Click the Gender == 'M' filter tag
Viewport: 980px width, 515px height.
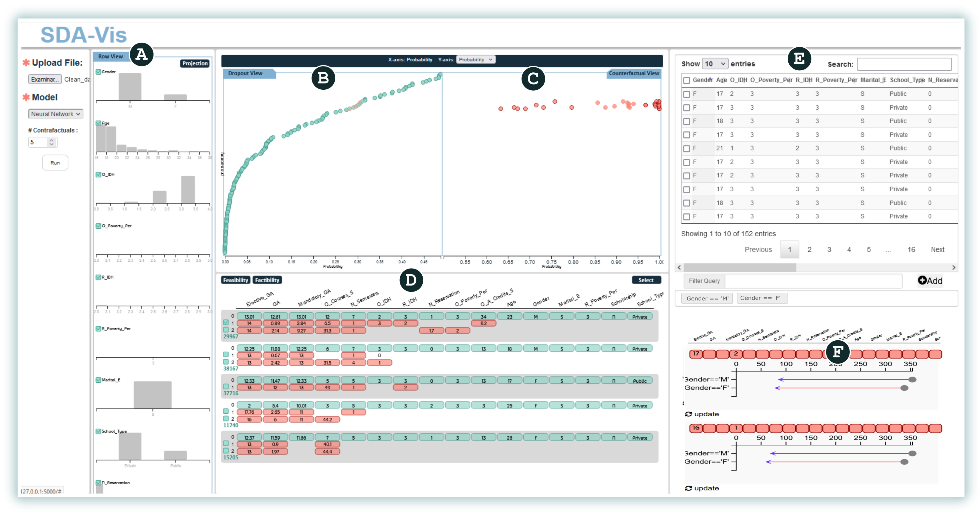tap(707, 299)
